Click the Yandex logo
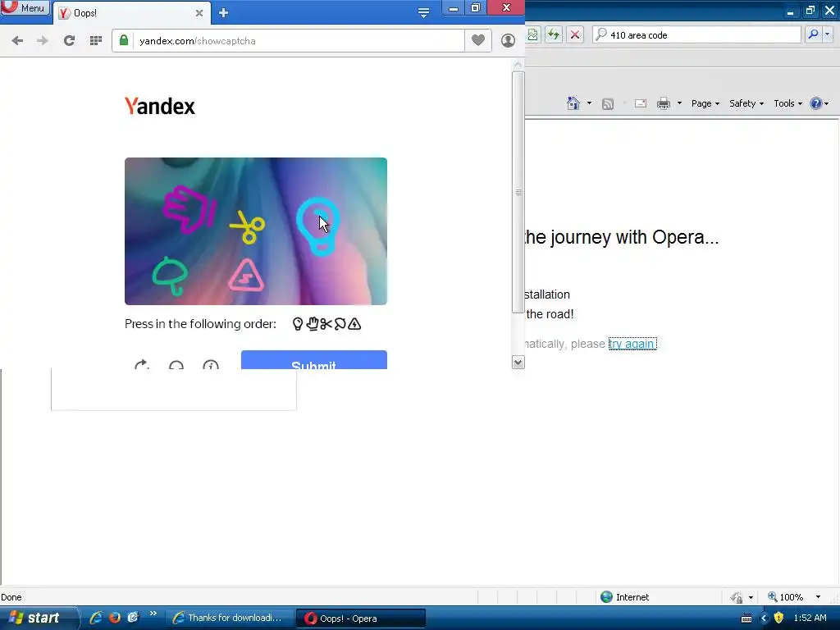 [160, 106]
